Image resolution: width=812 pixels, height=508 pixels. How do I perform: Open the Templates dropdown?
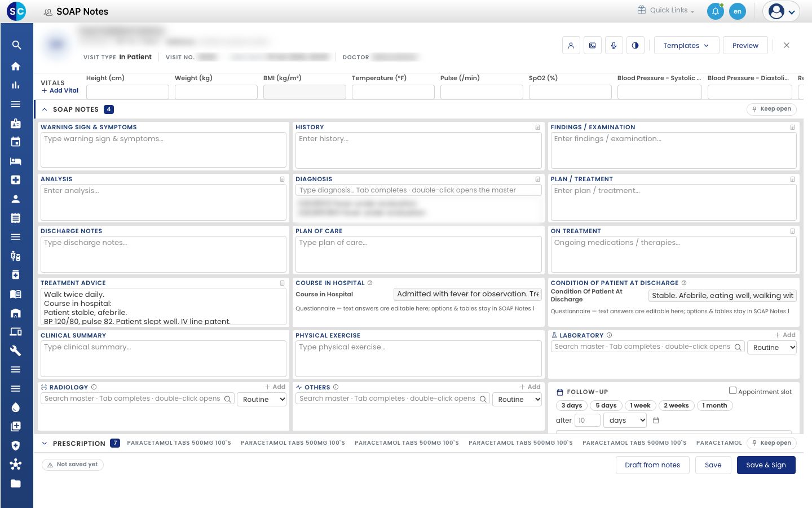click(686, 46)
